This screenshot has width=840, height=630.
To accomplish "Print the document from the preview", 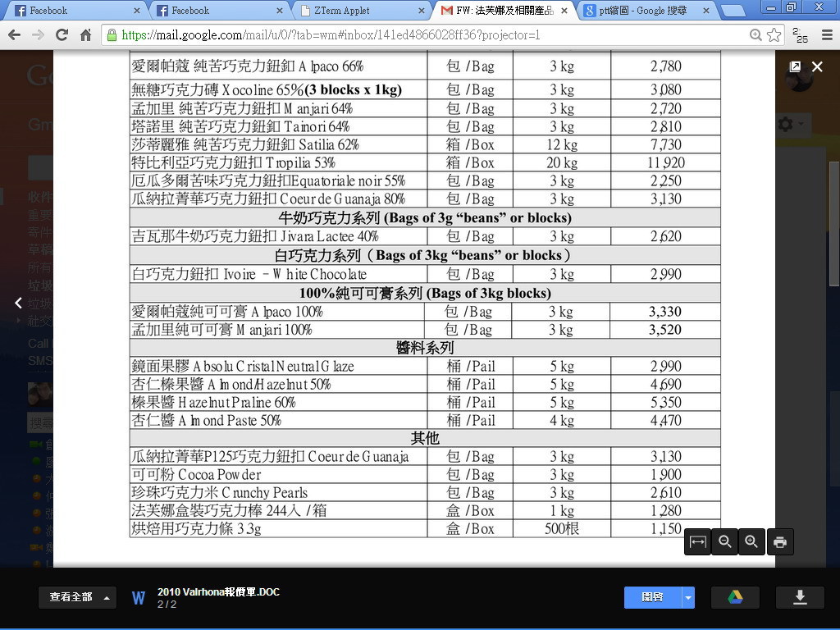I will pos(780,542).
